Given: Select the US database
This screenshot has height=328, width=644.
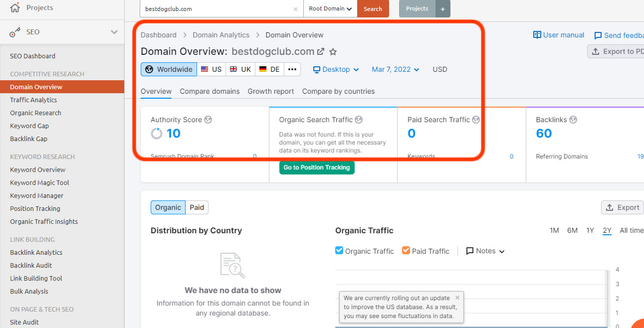Looking at the screenshot, I should 212,69.
